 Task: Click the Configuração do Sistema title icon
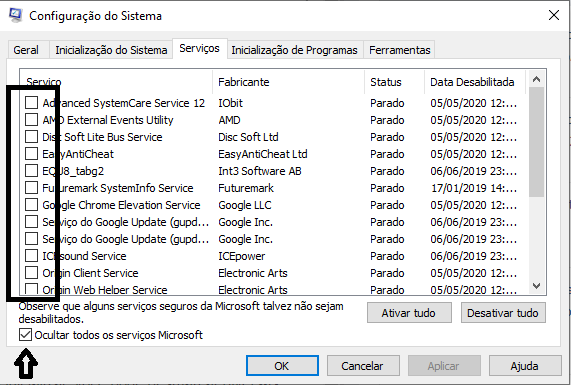tap(15, 15)
